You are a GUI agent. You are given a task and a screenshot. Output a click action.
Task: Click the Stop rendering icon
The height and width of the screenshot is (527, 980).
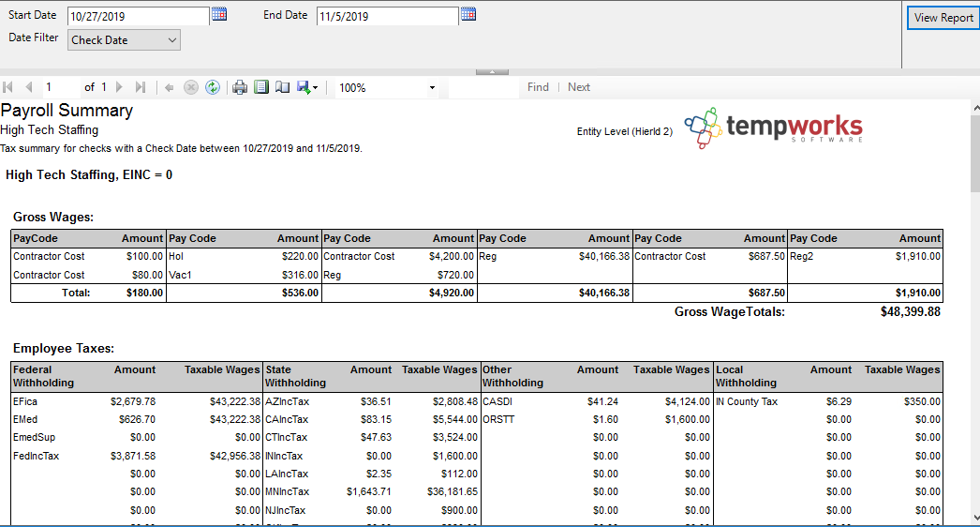(x=191, y=87)
